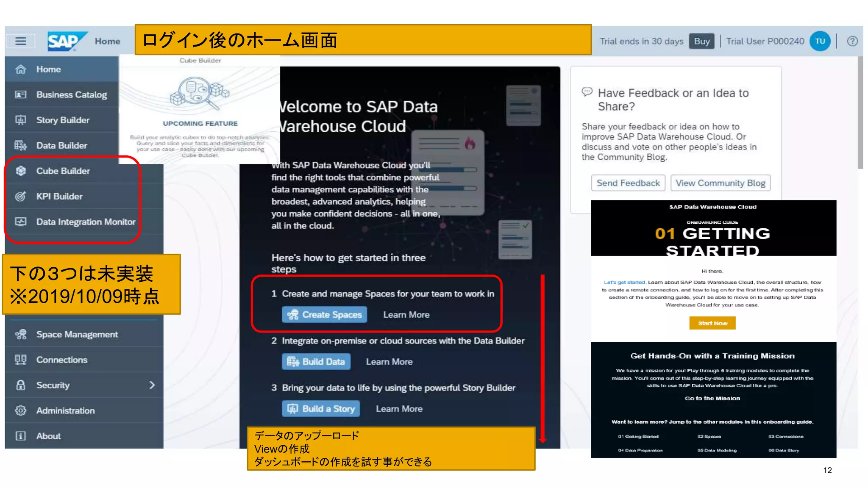The width and height of the screenshot is (868, 488).
Task: Click the Home house icon in sidebar
Action: point(20,69)
